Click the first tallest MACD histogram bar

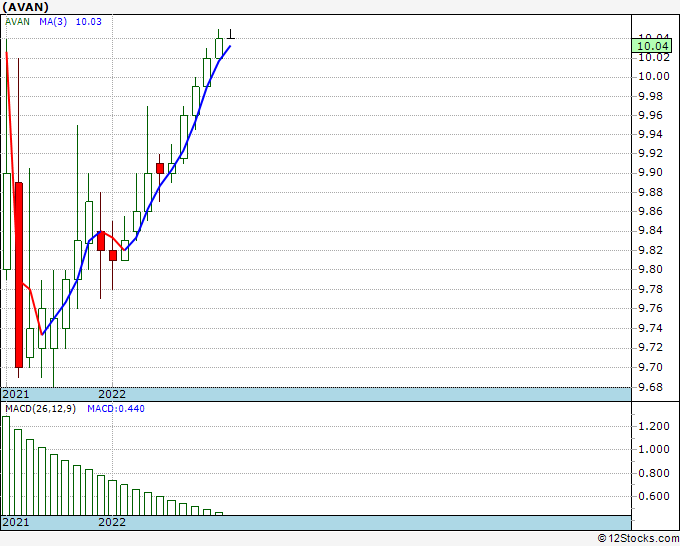(x=6, y=466)
